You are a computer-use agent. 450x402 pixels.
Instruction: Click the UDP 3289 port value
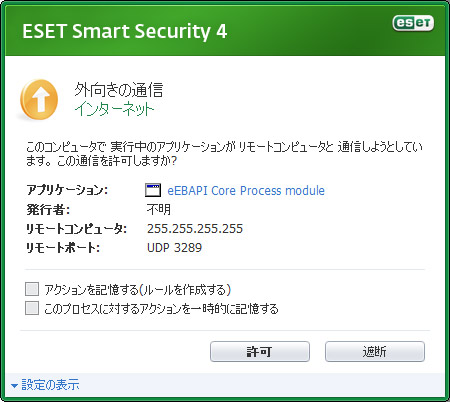(174, 248)
